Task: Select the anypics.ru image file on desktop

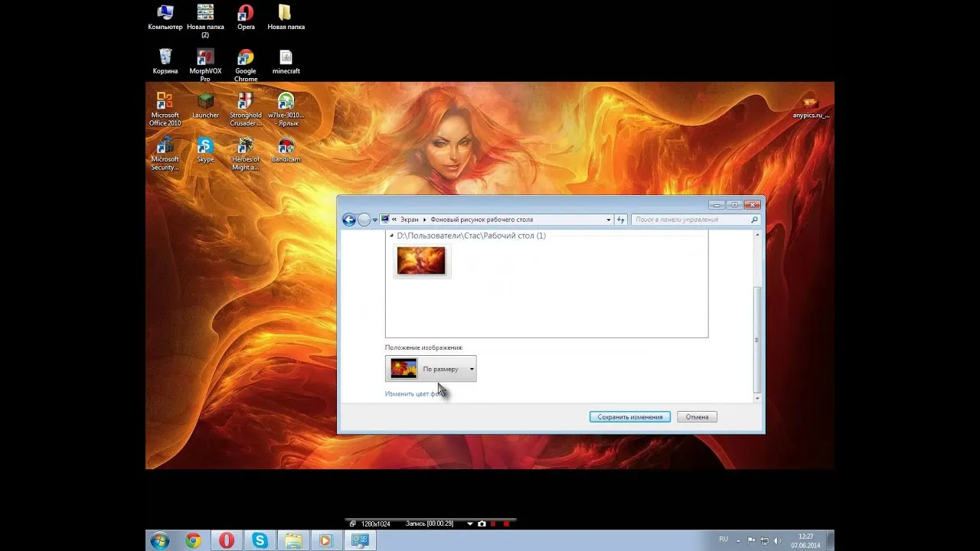Action: pyautogui.click(x=811, y=106)
